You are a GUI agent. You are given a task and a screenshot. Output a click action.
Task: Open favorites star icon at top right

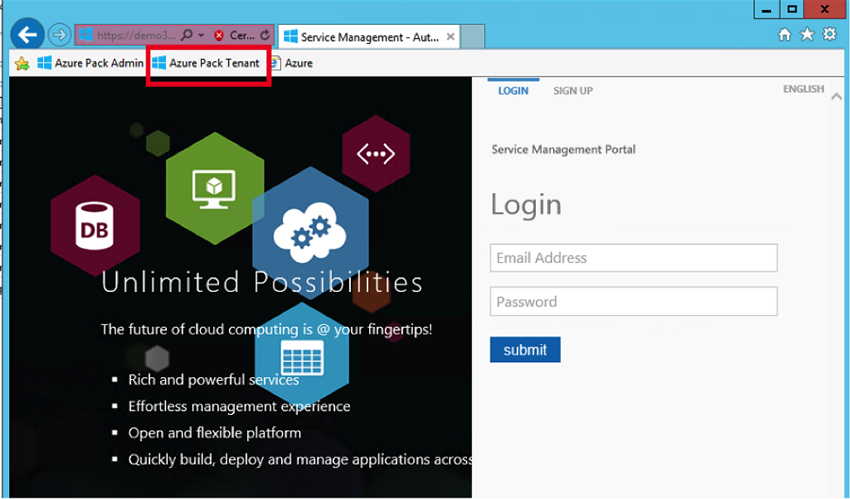tap(807, 35)
